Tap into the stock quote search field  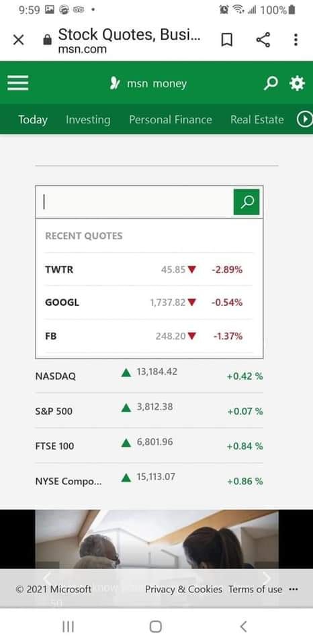135,202
